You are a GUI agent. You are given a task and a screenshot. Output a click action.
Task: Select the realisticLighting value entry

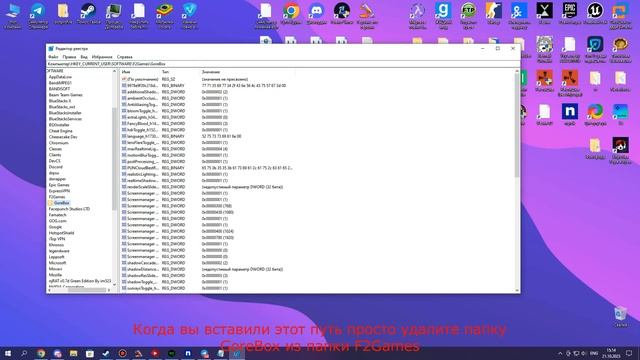140,174
